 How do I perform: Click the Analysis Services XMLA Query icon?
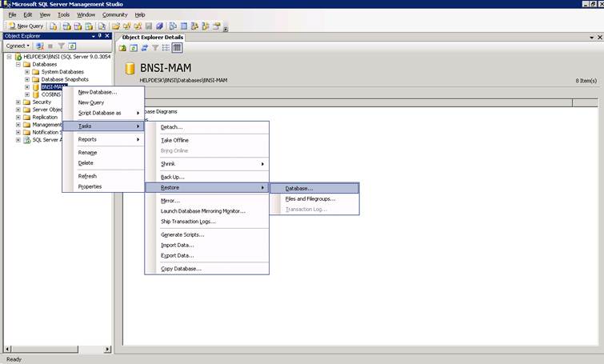tap(89, 26)
